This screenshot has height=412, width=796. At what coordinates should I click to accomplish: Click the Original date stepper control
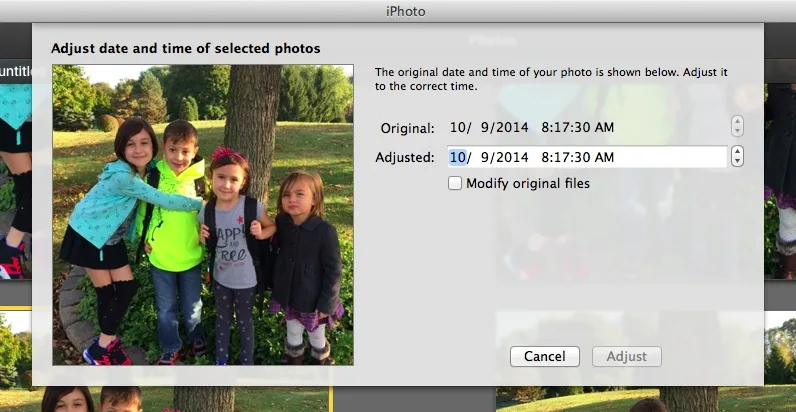coord(737,126)
